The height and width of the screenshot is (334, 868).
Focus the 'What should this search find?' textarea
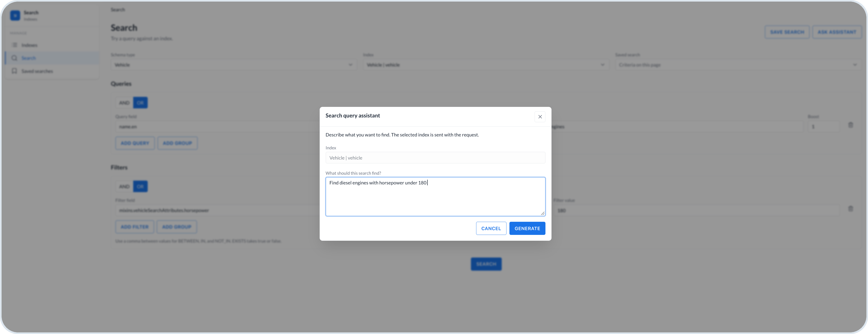(x=435, y=197)
